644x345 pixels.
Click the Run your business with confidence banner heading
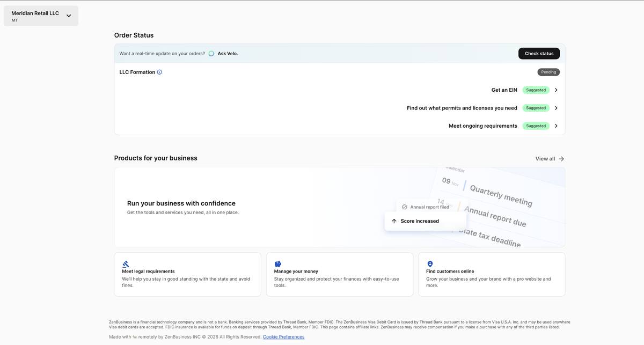[x=181, y=203]
